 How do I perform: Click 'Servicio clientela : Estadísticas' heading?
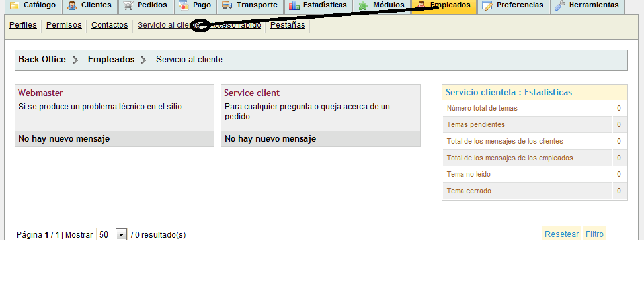click(x=509, y=92)
